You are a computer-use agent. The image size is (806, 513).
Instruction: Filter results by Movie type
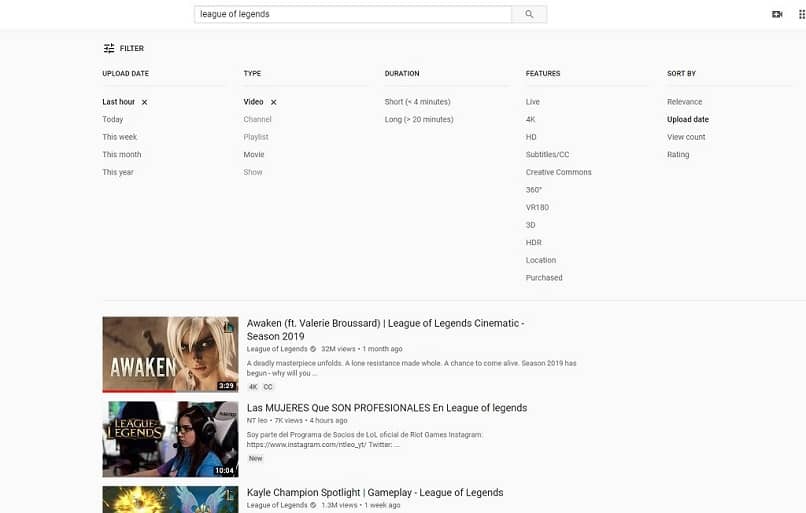point(254,154)
